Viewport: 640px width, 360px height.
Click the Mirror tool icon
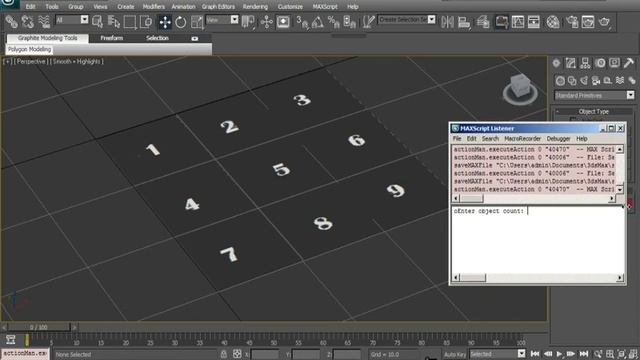click(x=447, y=22)
